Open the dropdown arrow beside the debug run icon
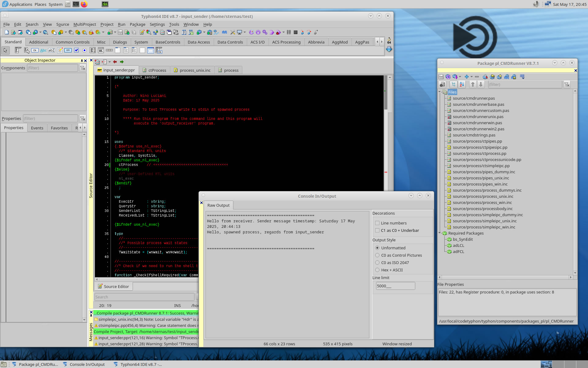This screenshot has width=588, height=368. (x=283, y=32)
